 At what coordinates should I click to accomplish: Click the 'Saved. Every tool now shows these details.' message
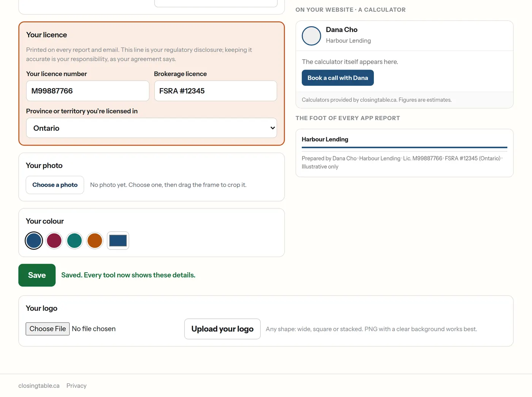(128, 275)
